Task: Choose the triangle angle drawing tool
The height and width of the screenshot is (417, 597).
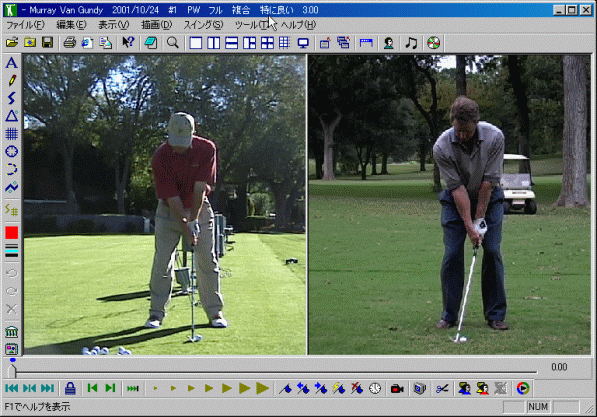Action: coord(11,116)
